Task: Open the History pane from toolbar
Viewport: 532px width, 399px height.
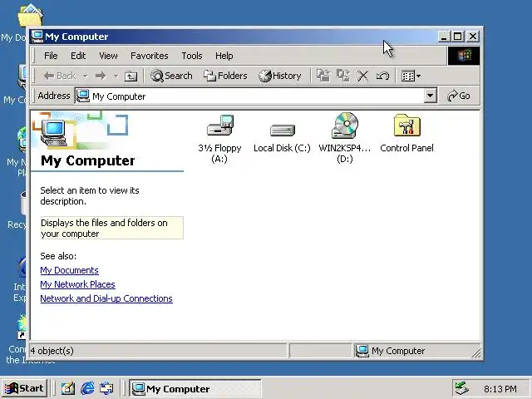Action: point(280,76)
